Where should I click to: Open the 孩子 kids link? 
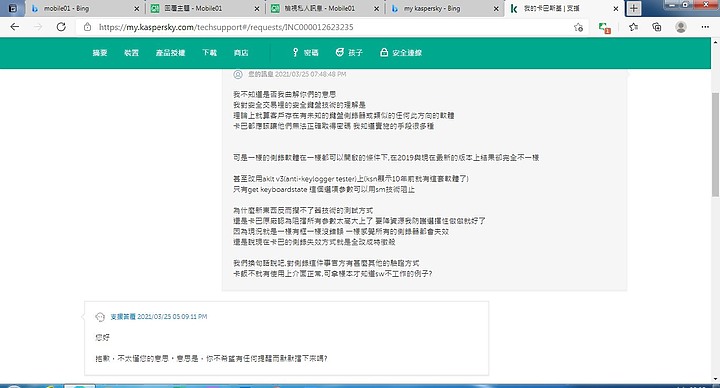click(x=349, y=53)
